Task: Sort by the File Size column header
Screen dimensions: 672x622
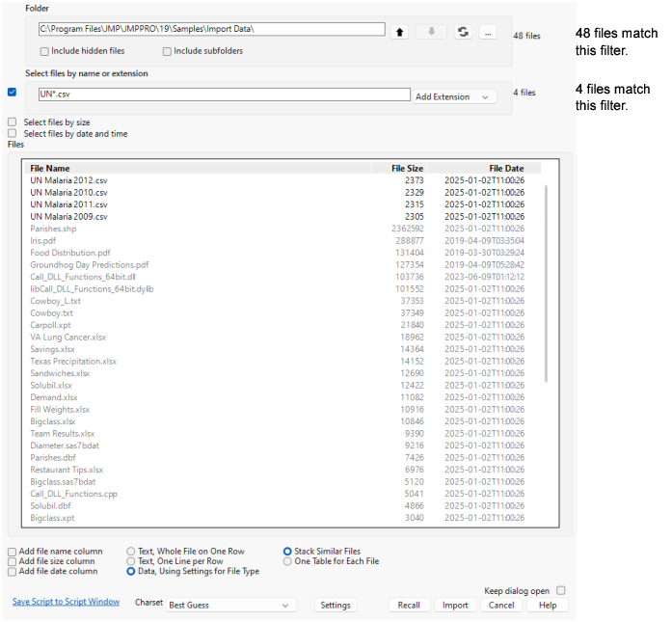Action: tap(399, 169)
